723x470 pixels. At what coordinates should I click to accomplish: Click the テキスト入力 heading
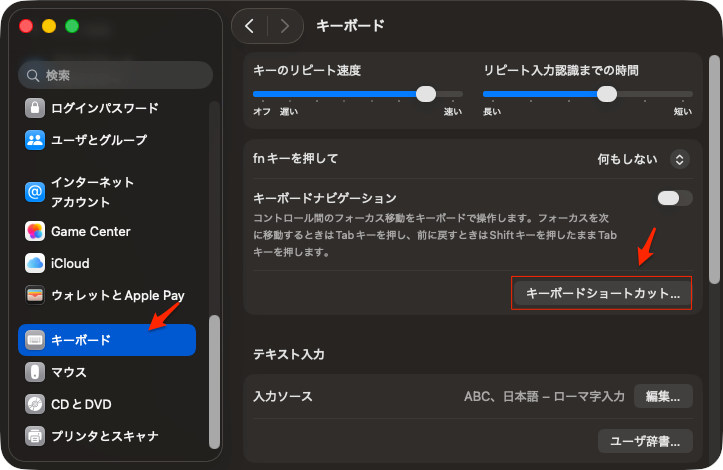click(x=289, y=354)
